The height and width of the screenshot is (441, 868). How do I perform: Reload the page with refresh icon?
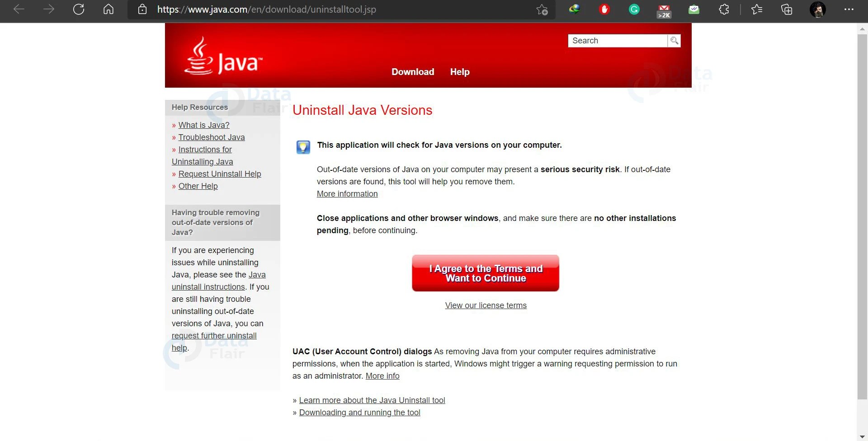(x=79, y=9)
